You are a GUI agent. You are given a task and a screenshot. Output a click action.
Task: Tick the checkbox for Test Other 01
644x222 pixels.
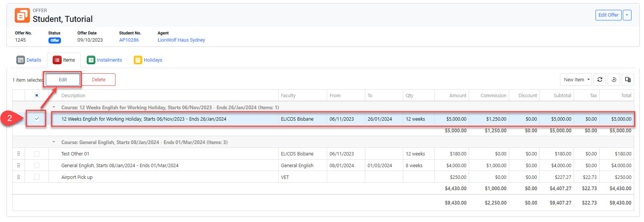(x=37, y=154)
